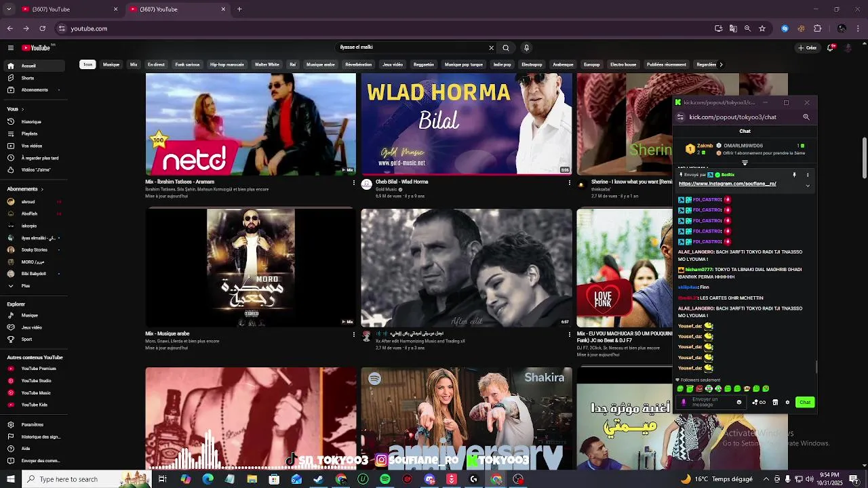This screenshot has height=488, width=868.
Task: Open more options for Musique arabe mix
Action: [x=353, y=334]
